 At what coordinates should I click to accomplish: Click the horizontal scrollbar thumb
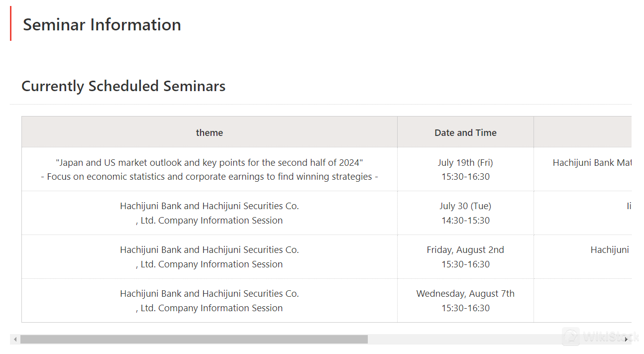pyautogui.click(x=194, y=340)
